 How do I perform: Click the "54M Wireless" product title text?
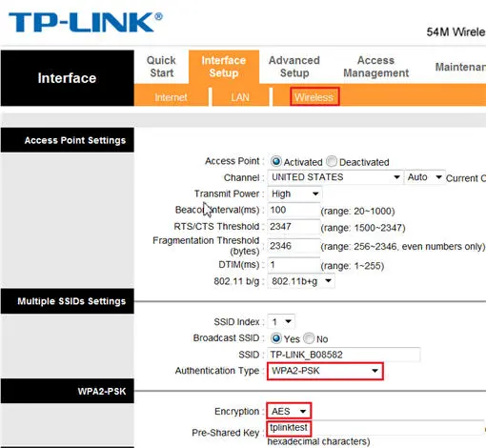[x=456, y=31]
